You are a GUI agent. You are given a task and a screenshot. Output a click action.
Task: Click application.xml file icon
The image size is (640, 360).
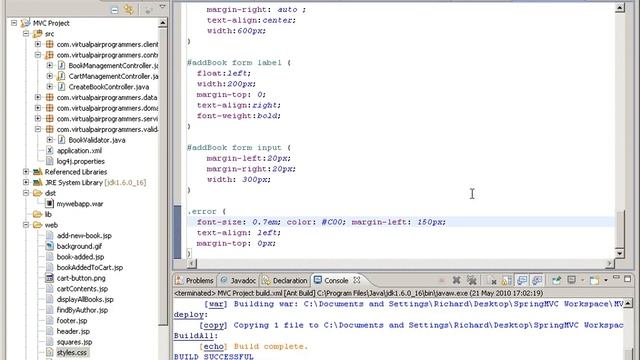(49, 150)
